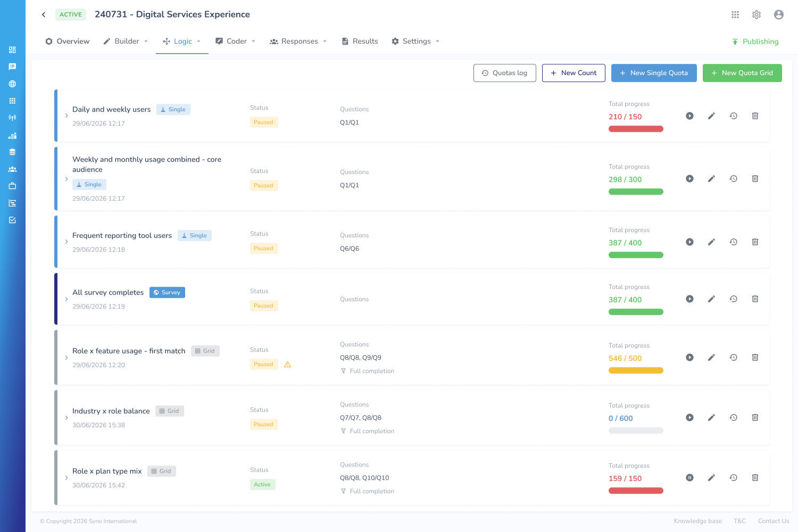Screen dimensions: 798x532
Task: Click the globe icon in left sidebar
Action: pos(12,84)
